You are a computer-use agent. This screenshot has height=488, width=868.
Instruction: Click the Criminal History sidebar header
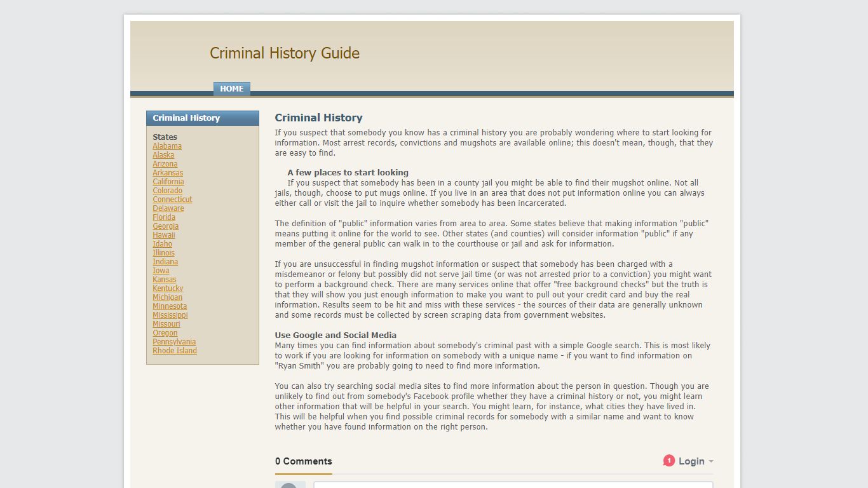(x=203, y=118)
